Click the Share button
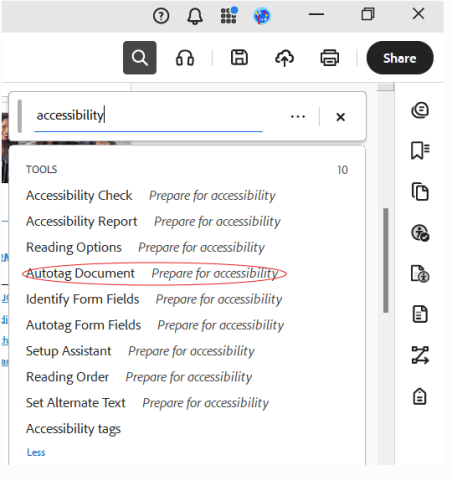The height and width of the screenshot is (480, 452). point(400,58)
